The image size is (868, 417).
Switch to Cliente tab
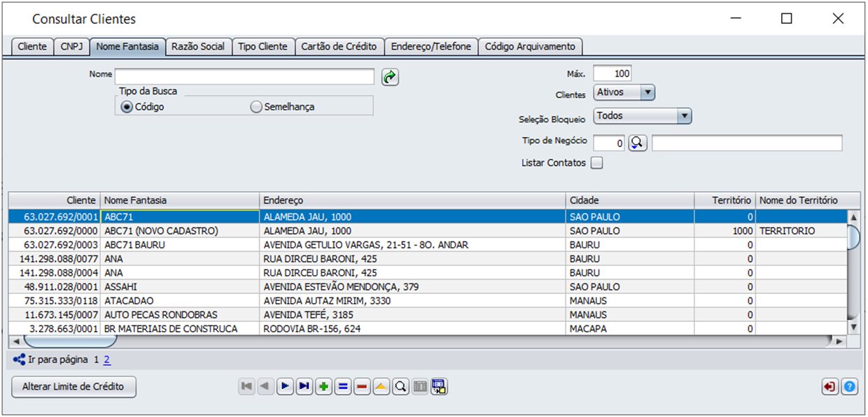coord(32,46)
